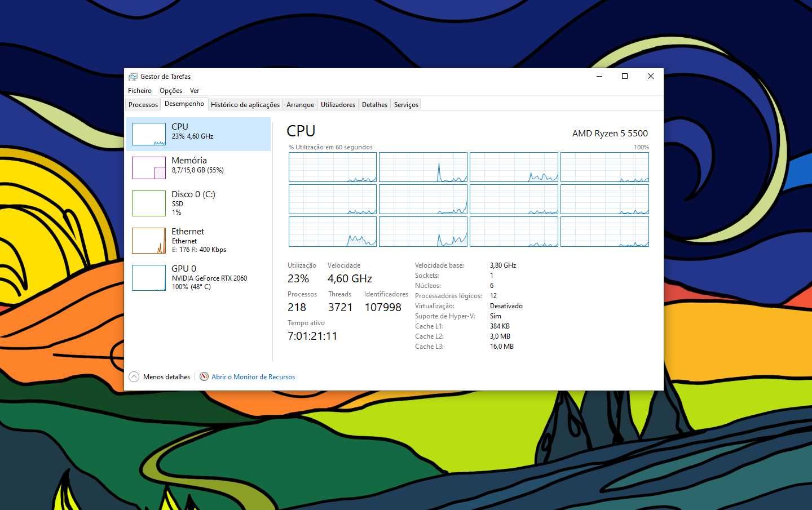Click the 384 KB L1 cache value
The height and width of the screenshot is (510, 812).
click(x=500, y=326)
